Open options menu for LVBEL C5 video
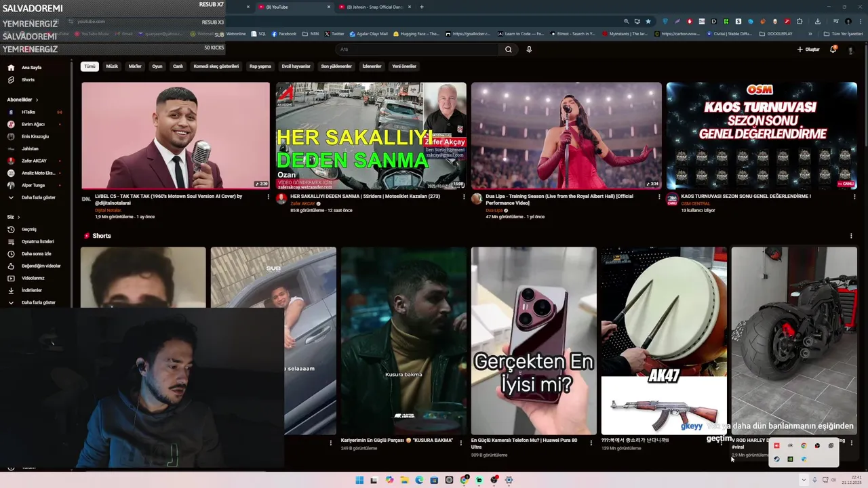 269,197
